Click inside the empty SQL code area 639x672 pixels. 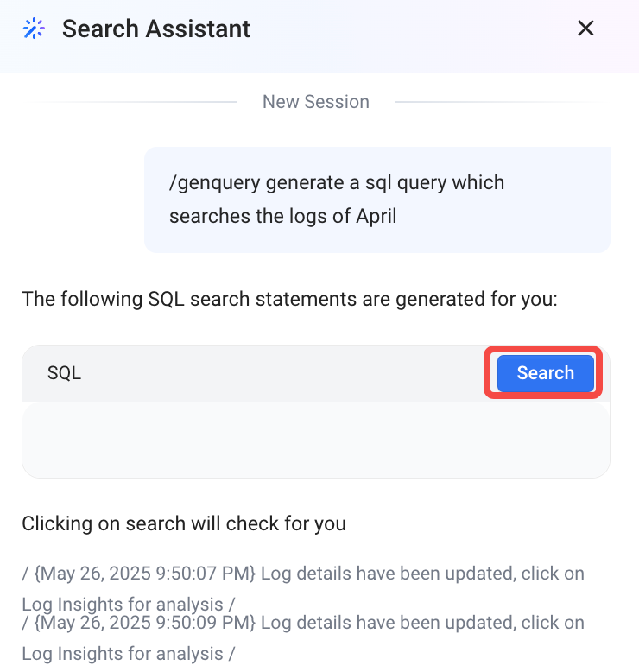click(x=316, y=440)
